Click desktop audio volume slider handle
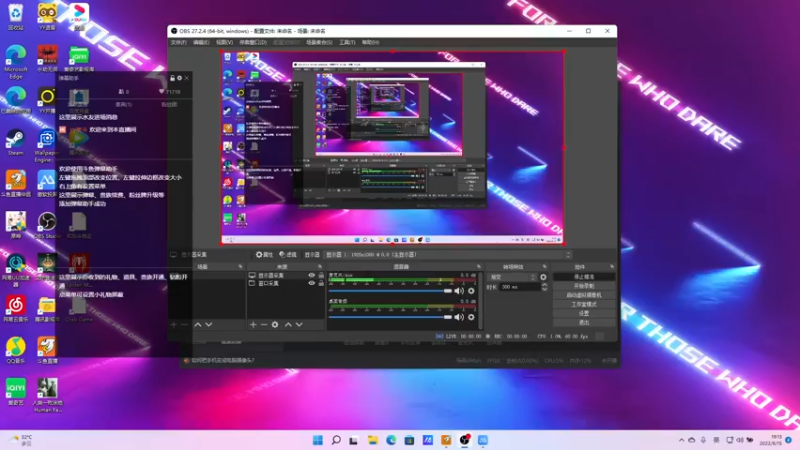Image resolution: width=800 pixels, height=450 pixels. point(447,317)
